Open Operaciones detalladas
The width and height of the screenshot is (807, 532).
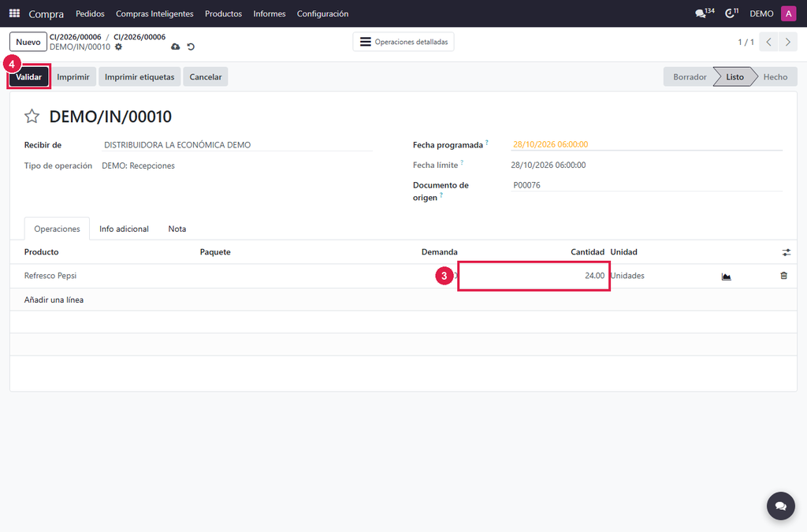click(x=403, y=43)
